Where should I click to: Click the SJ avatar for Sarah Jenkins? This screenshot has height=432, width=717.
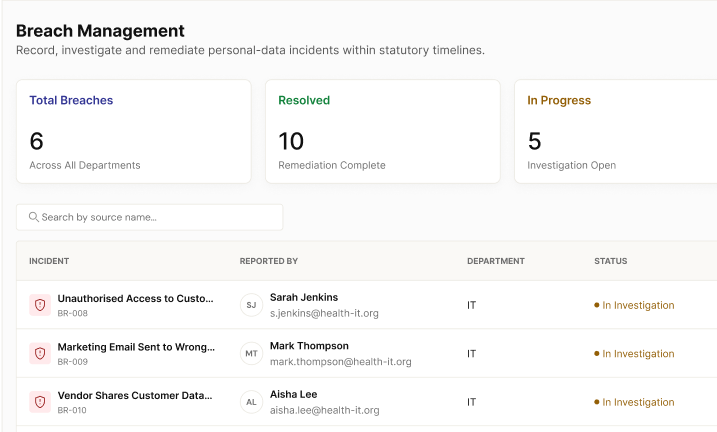point(251,305)
